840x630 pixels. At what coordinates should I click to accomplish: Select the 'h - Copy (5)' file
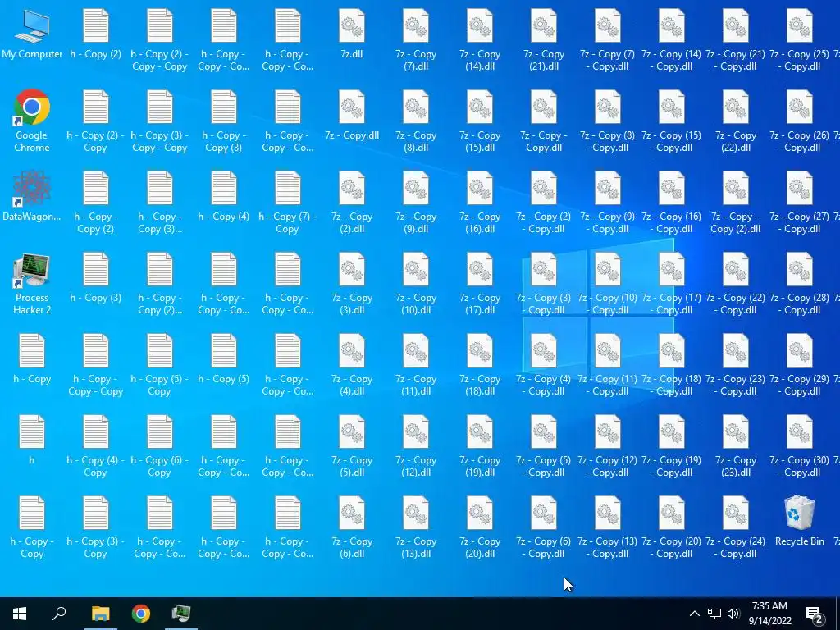[224, 358]
